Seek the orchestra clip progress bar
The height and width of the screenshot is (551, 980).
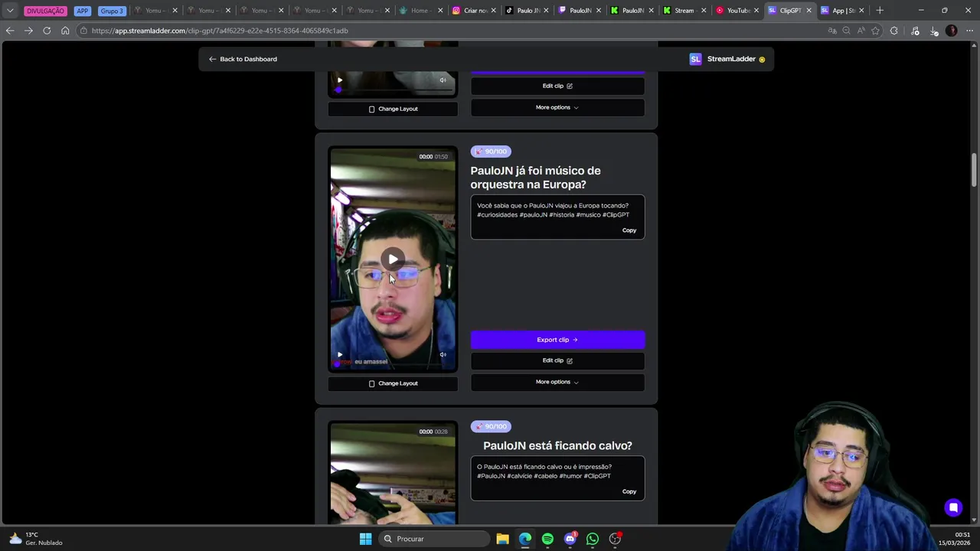pos(393,365)
